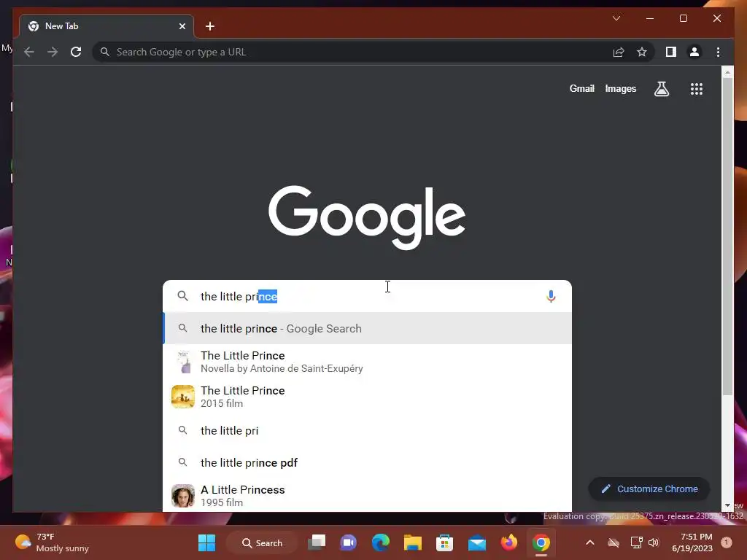747x560 pixels.
Task: Select the New Tab browser tab
Action: [107, 26]
